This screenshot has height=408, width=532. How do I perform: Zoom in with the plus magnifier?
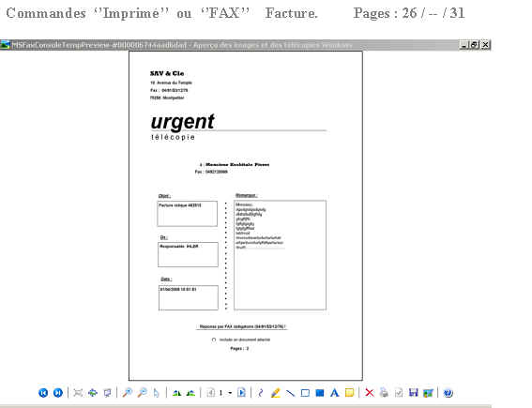point(128,393)
